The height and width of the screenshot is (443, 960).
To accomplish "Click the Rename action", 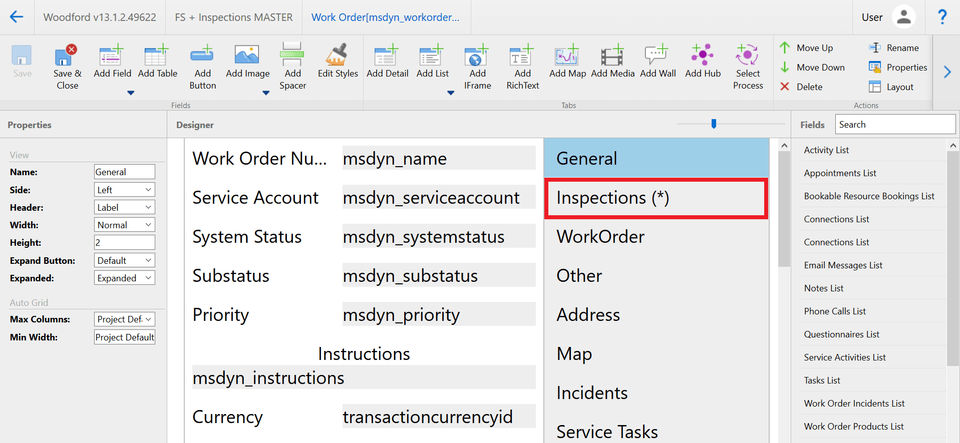I will point(894,48).
